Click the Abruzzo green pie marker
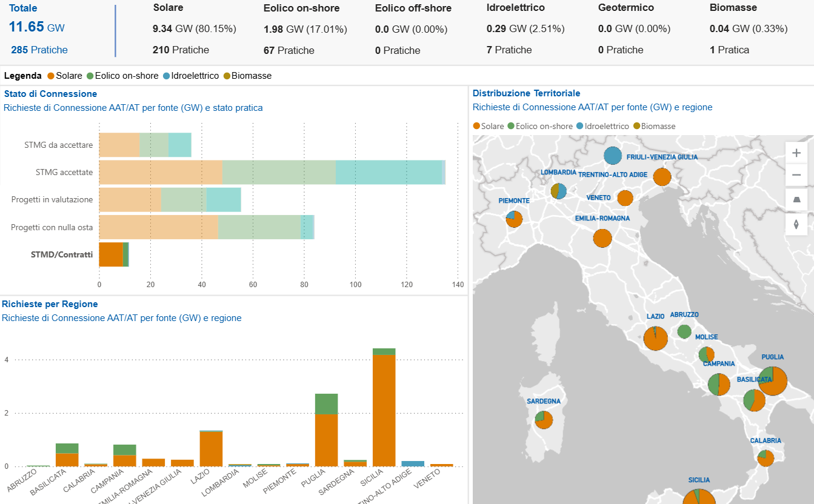Screen dimensions: 814x504 [x=684, y=331]
